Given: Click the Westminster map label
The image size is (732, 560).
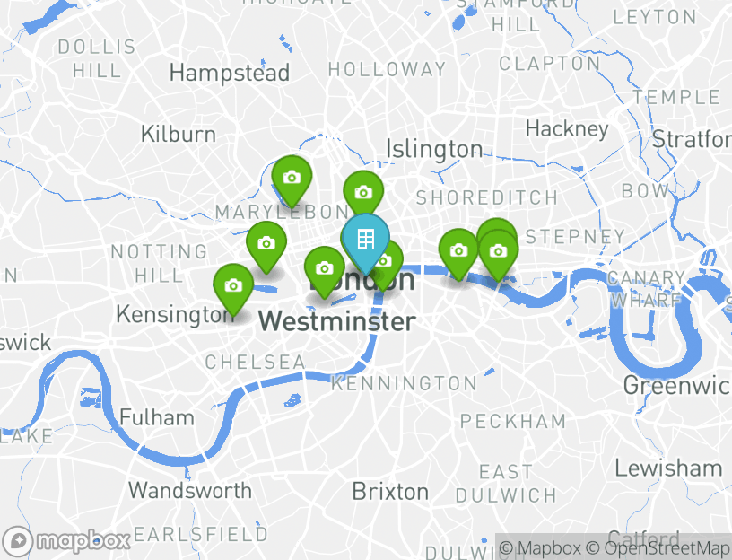Looking at the screenshot, I should coord(337,322).
